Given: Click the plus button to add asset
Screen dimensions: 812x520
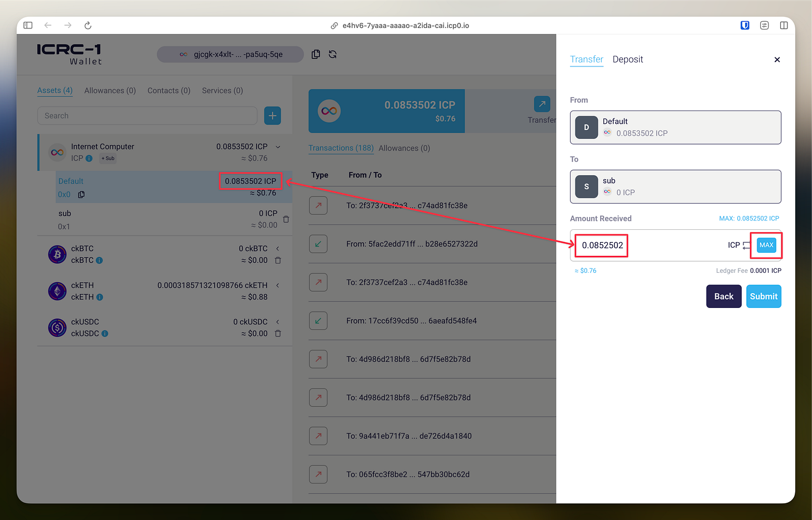Looking at the screenshot, I should pyautogui.click(x=272, y=115).
